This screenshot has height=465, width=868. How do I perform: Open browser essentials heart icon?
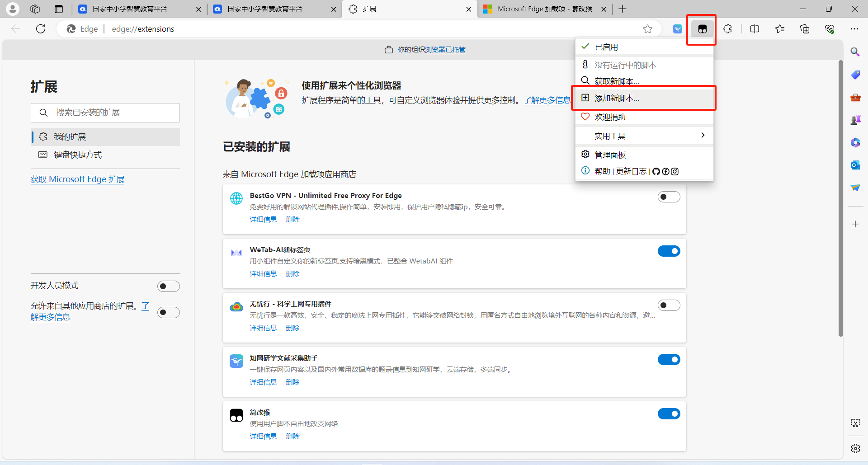pos(830,29)
